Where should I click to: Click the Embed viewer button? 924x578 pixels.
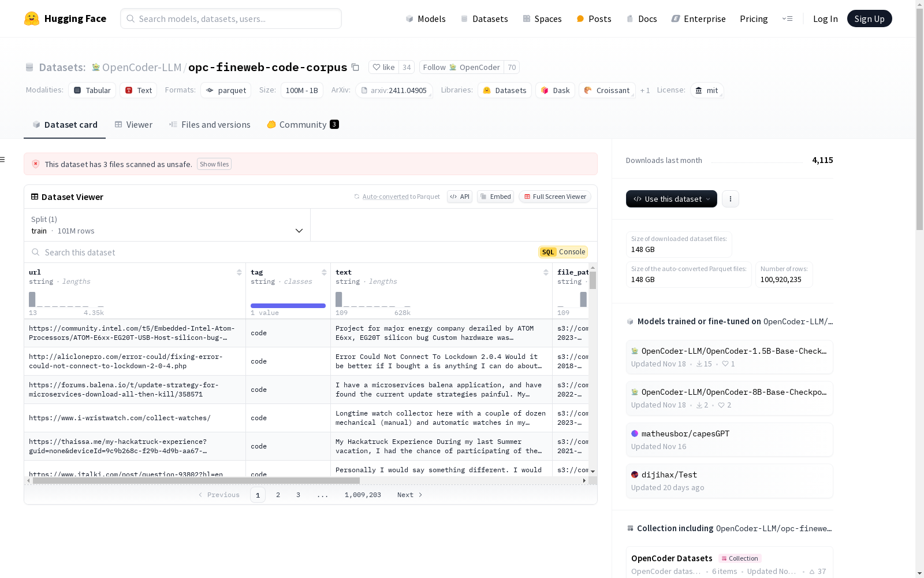(495, 197)
